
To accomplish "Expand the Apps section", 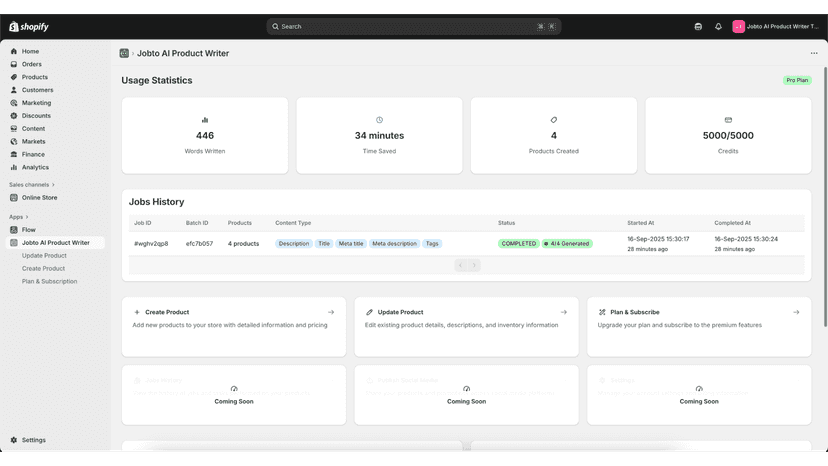I will click(18, 217).
